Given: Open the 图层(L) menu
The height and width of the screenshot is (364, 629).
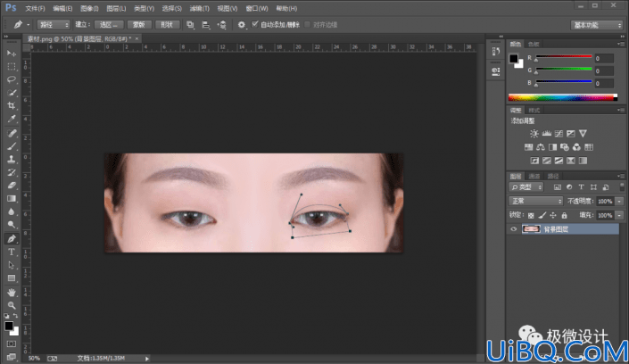Looking at the screenshot, I should pyautogui.click(x=116, y=8).
